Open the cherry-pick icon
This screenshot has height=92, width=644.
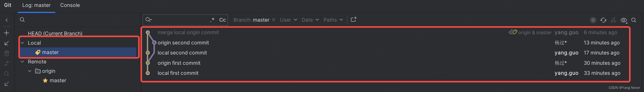(613, 20)
